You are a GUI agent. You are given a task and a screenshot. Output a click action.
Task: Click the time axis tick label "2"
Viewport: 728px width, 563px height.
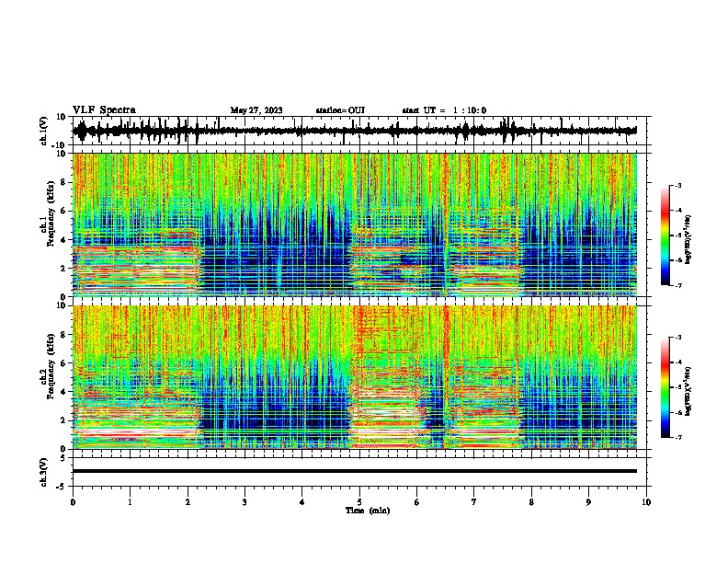coord(188,502)
